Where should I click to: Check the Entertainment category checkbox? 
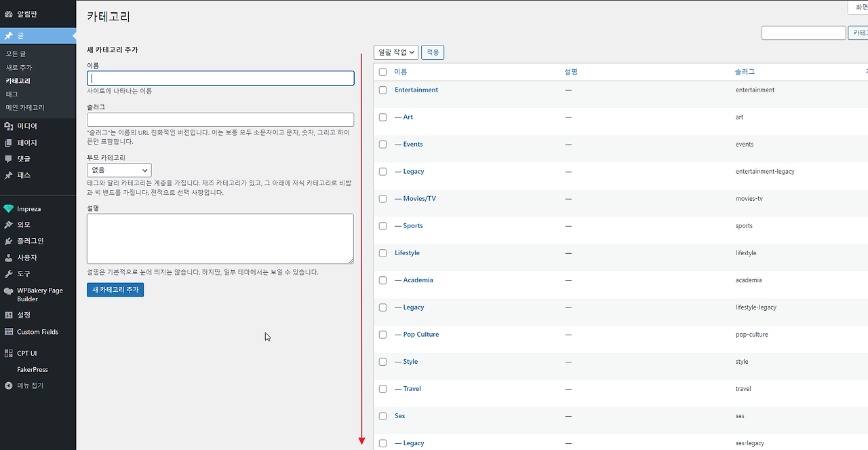point(382,90)
